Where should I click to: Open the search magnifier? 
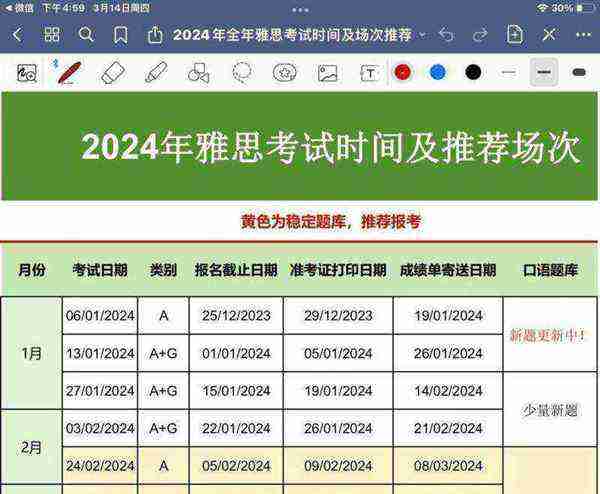(x=86, y=35)
